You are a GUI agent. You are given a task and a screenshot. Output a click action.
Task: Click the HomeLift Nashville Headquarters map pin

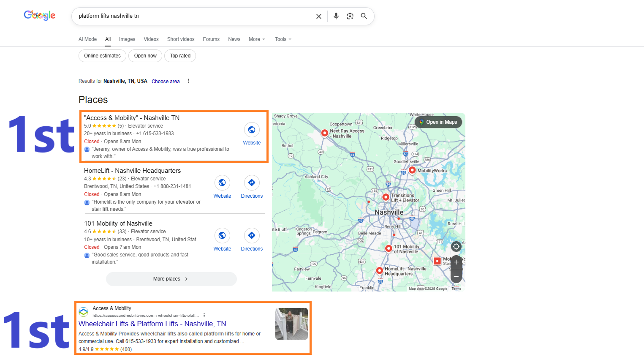tap(379, 270)
